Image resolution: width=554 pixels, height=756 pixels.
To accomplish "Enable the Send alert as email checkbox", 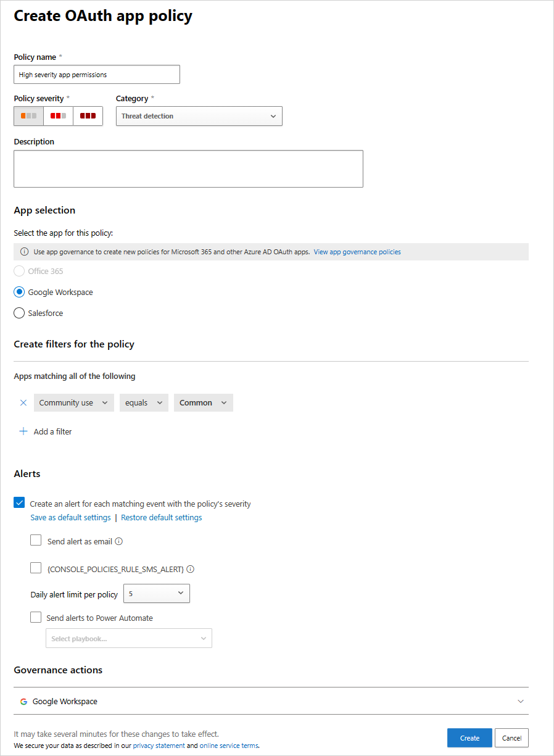I will [36, 540].
